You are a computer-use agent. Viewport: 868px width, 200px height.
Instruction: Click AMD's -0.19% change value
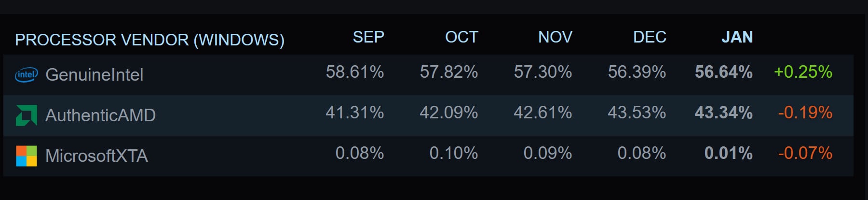coord(805,113)
